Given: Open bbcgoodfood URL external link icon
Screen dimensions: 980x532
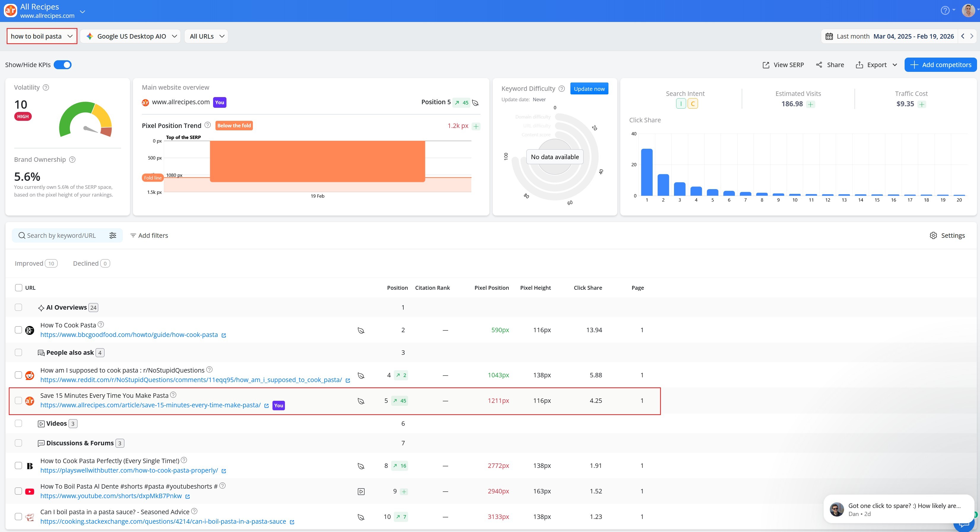Looking at the screenshot, I should [224, 335].
